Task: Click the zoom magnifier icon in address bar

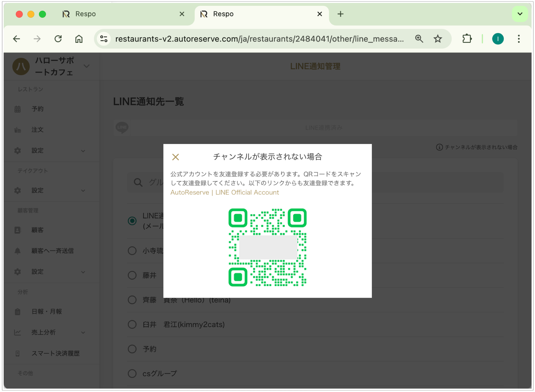Action: click(419, 39)
